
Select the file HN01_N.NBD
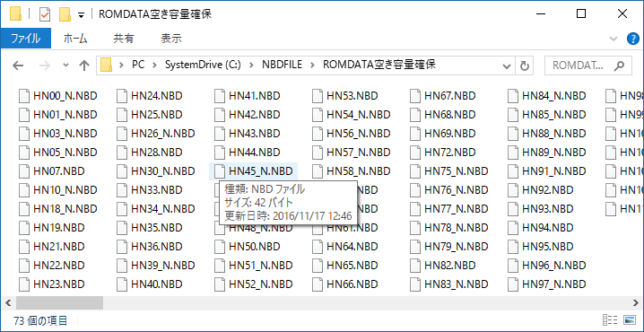tap(58, 115)
